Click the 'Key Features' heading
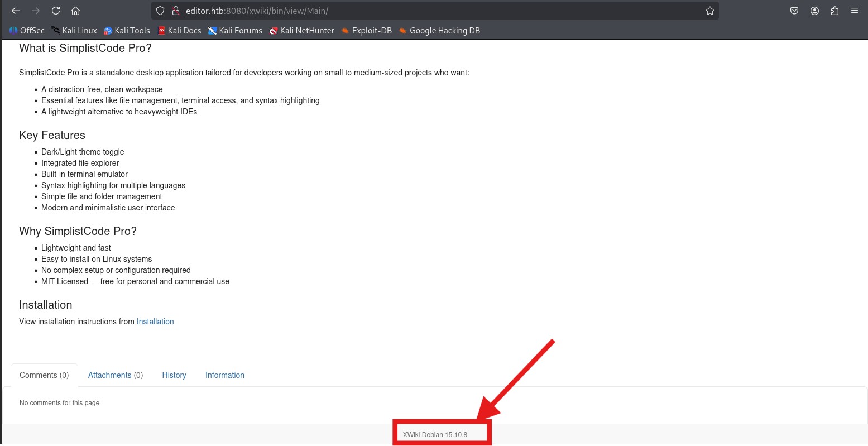This screenshot has width=868, height=446. (x=52, y=135)
